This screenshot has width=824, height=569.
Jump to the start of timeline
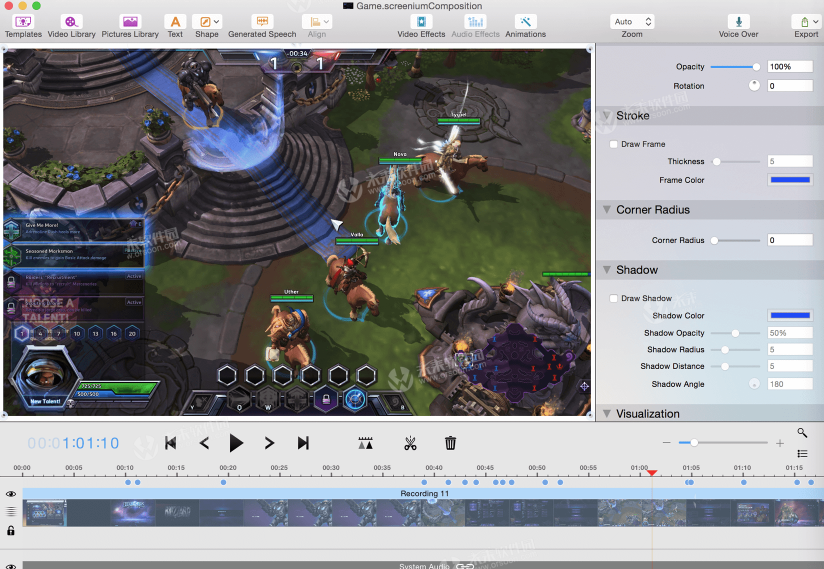(x=171, y=443)
